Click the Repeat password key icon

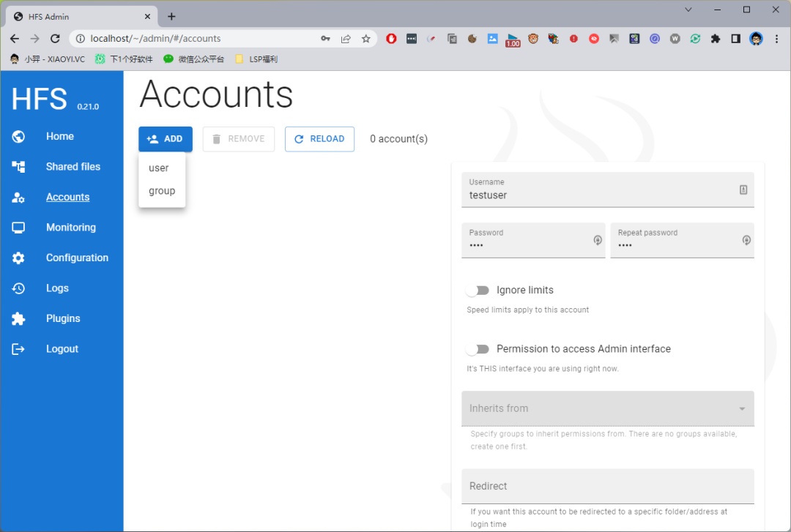[x=746, y=240]
